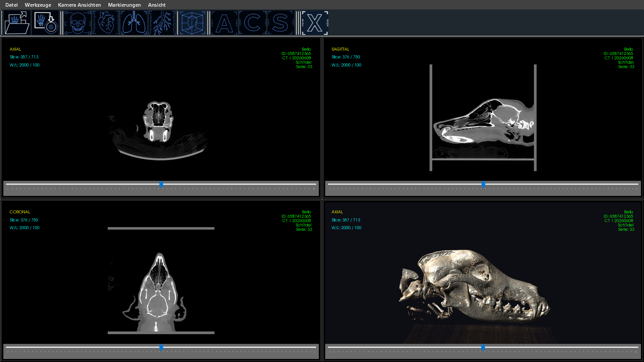Viewport: 644px width, 362px height.
Task: Click 'Slice: 357 / 713' in top-left view
Action: click(x=24, y=57)
